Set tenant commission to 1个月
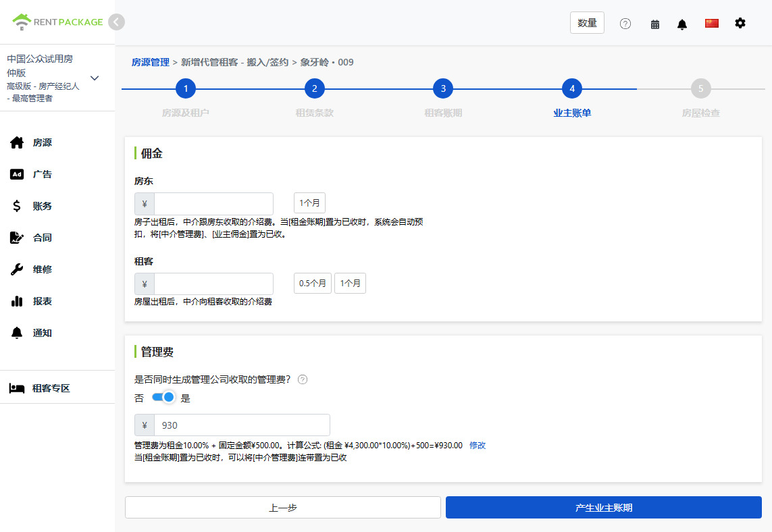The height and width of the screenshot is (532, 772). (x=350, y=284)
